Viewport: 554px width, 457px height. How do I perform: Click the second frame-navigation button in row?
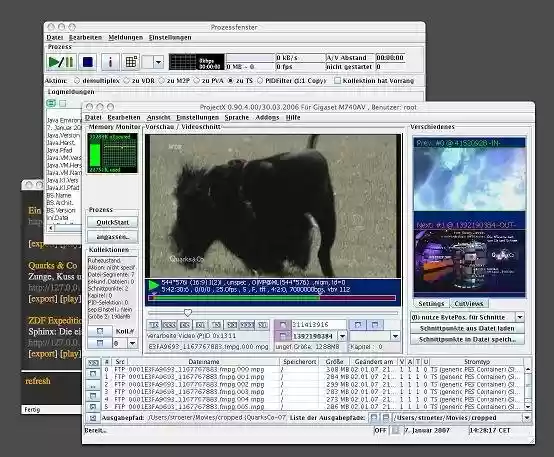[169, 324]
